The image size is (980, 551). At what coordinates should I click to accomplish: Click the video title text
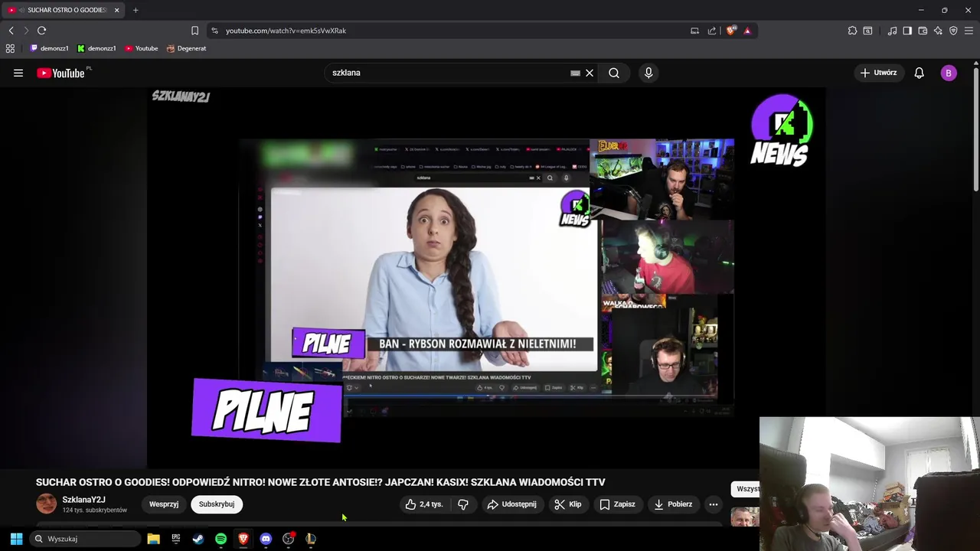click(320, 482)
